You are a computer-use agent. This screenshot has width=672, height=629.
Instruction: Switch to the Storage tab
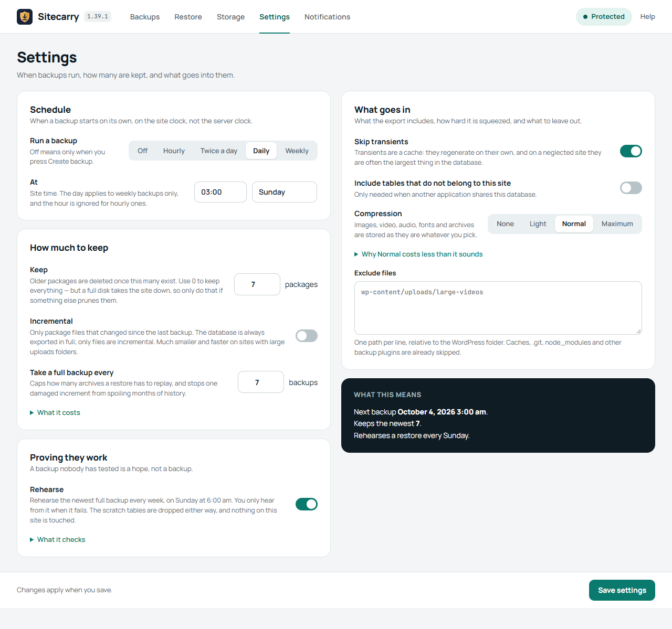tap(231, 17)
